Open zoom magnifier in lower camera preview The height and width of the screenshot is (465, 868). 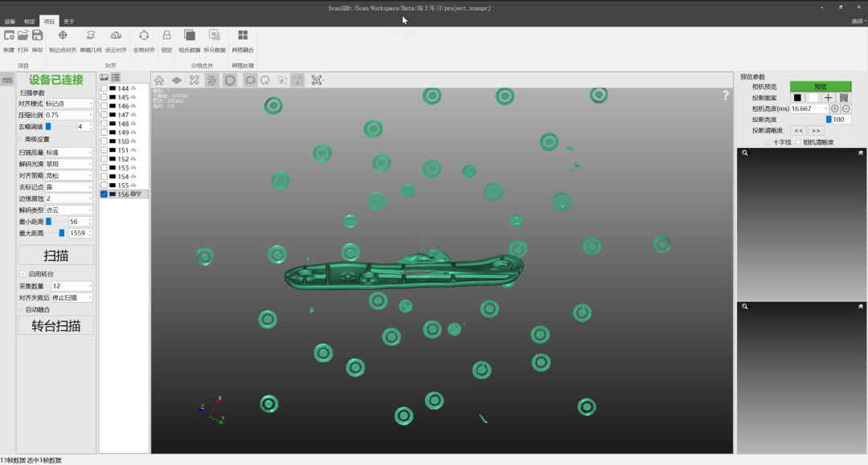(x=744, y=306)
